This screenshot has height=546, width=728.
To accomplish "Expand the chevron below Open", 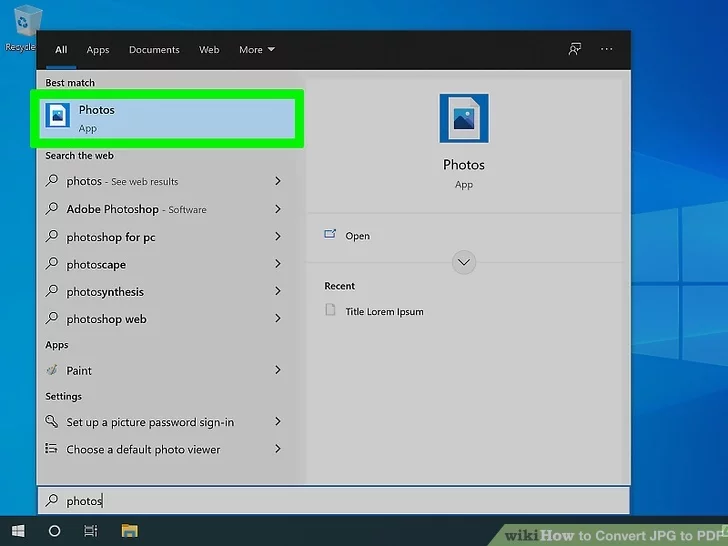I will pyautogui.click(x=463, y=263).
